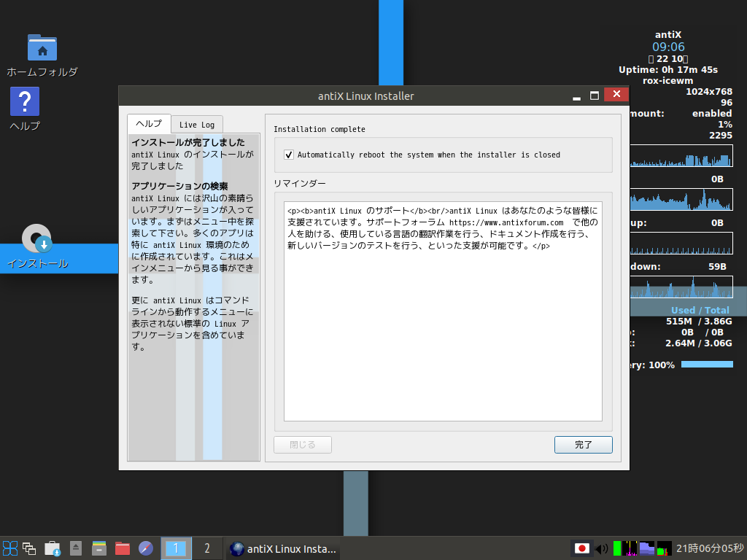
Task: Toggle Automatically reboot the system checkbox
Action: 289,155
